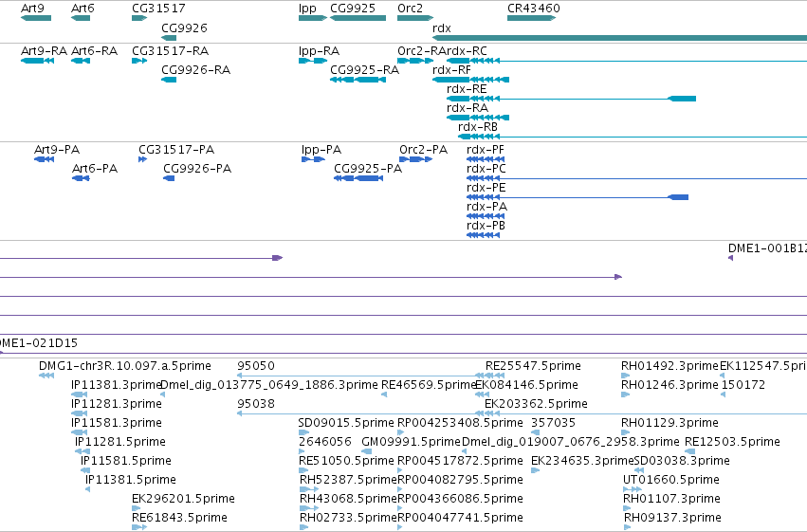Click the Orc2 gene feature

pos(415,18)
